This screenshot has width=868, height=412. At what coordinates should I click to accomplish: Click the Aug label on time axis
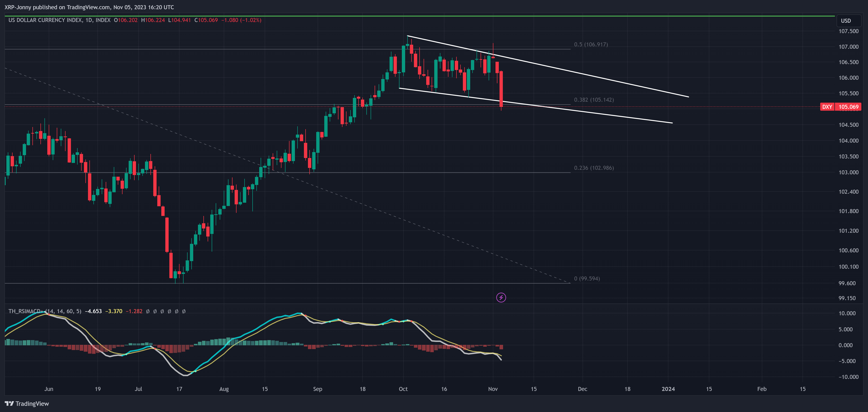coord(224,389)
